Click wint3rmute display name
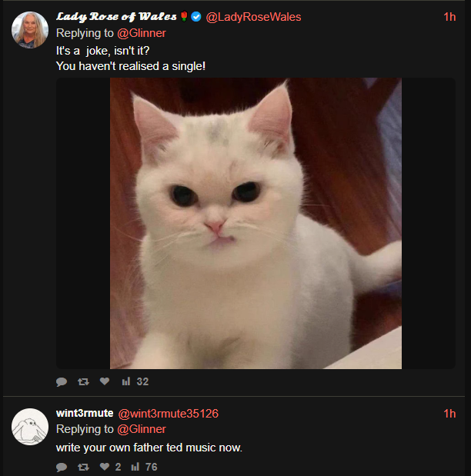Image resolution: width=471 pixels, height=476 pixels. coord(85,414)
